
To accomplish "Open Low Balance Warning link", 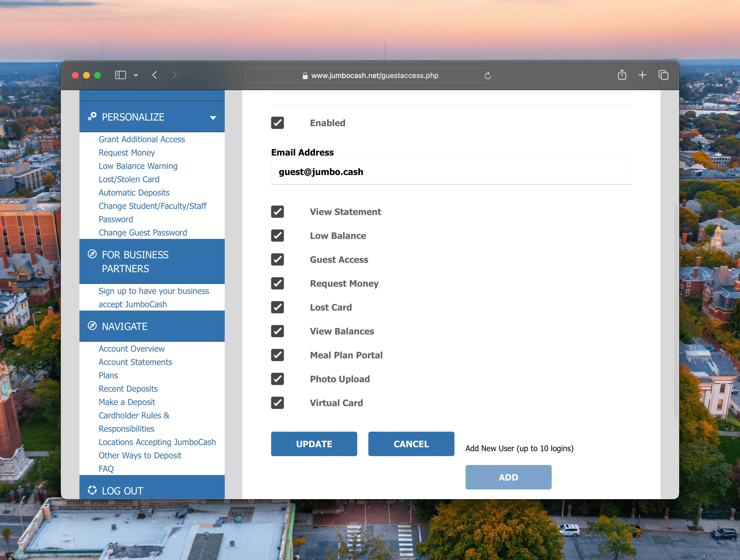I will (x=138, y=166).
